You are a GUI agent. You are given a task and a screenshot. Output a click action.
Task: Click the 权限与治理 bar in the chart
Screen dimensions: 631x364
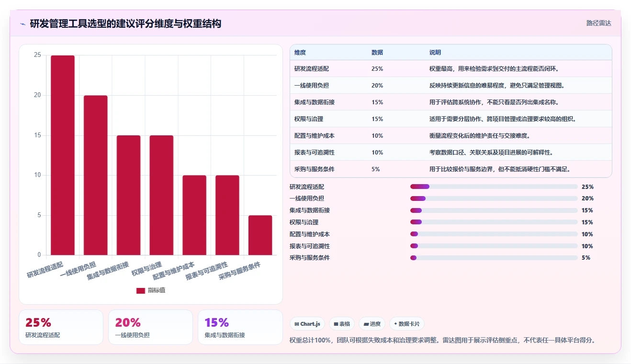tap(161, 195)
